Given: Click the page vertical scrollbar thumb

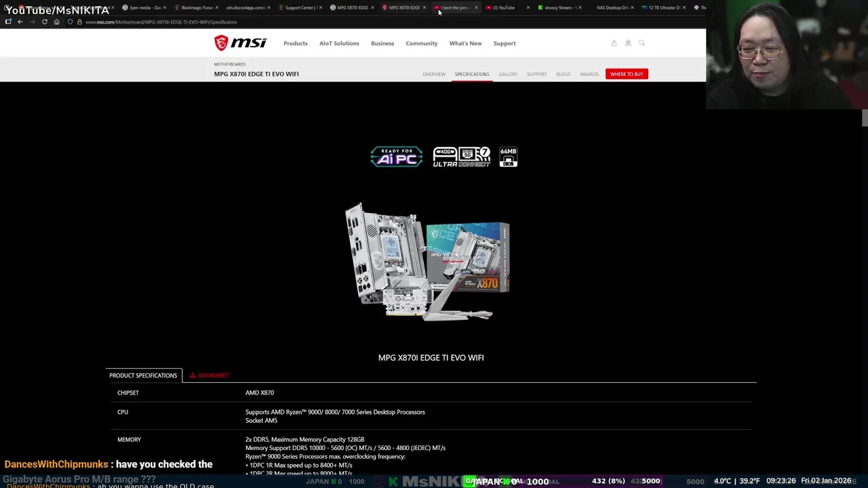Looking at the screenshot, I should 865,117.
